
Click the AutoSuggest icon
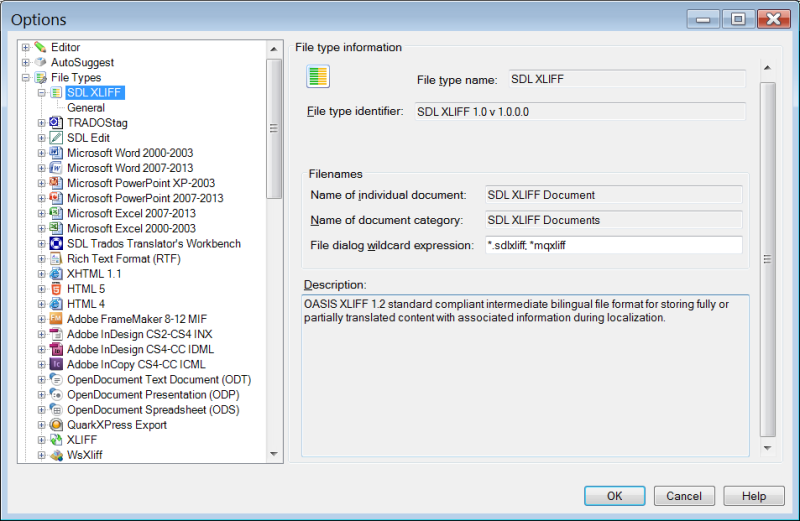pyautogui.click(x=40, y=62)
